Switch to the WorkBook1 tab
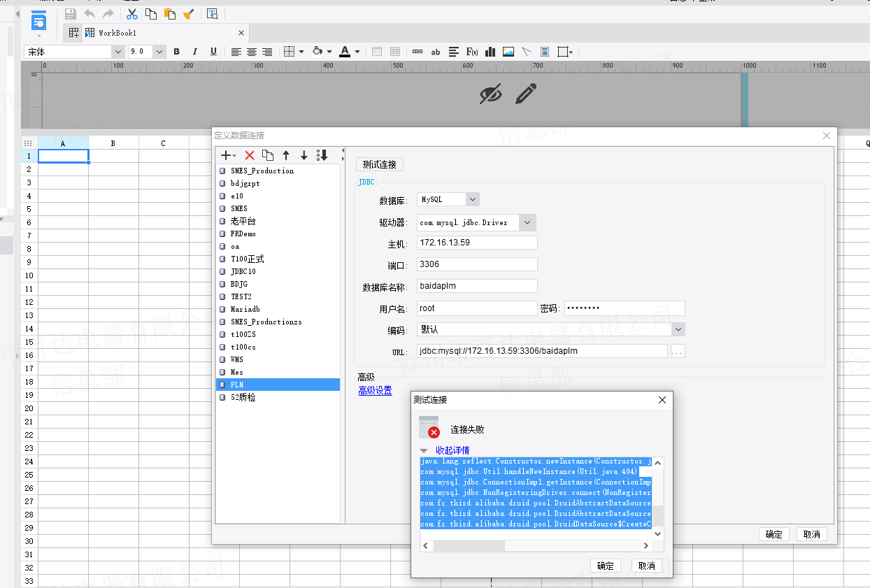The image size is (870, 588). [117, 33]
